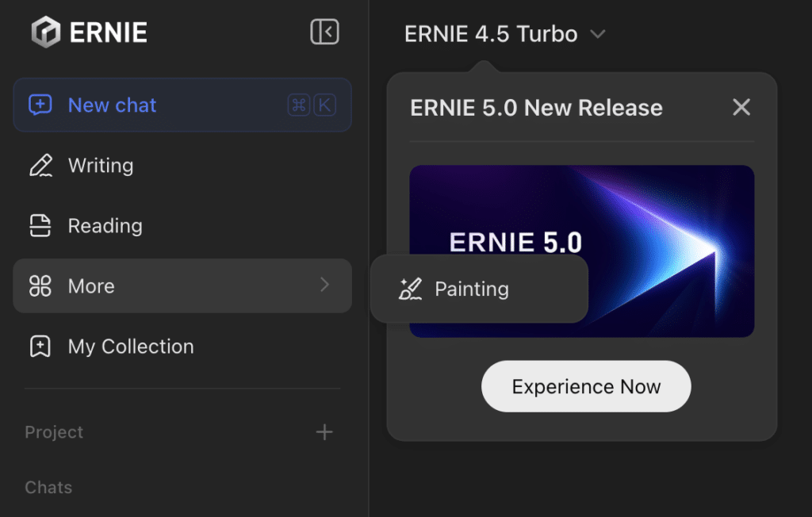Select the Painting brush icon
This screenshot has width=812, height=517.
tap(411, 289)
